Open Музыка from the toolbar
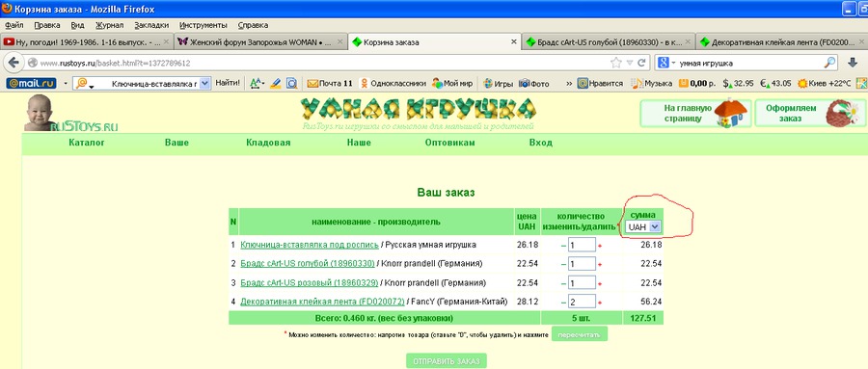This screenshot has height=369, width=868. click(653, 84)
